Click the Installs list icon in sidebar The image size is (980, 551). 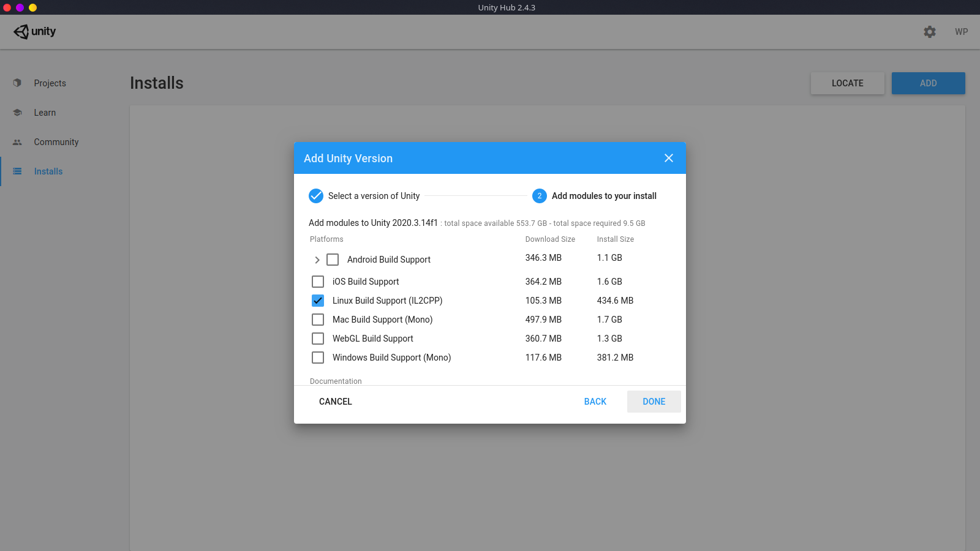point(17,171)
